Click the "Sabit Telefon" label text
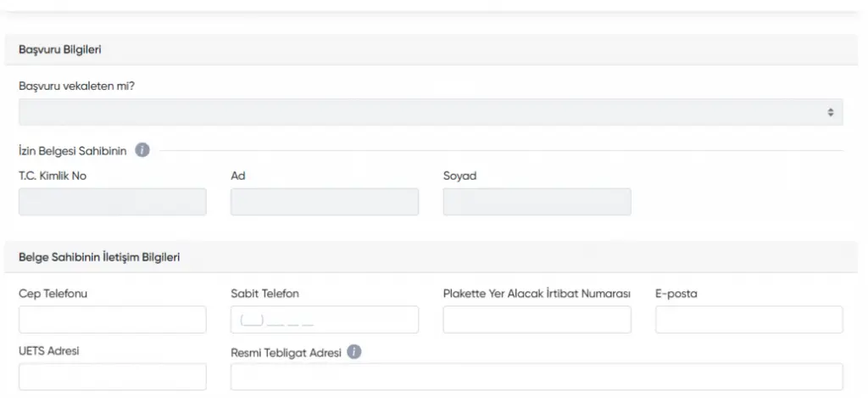Screen dimensions: 868x398 click(264, 294)
